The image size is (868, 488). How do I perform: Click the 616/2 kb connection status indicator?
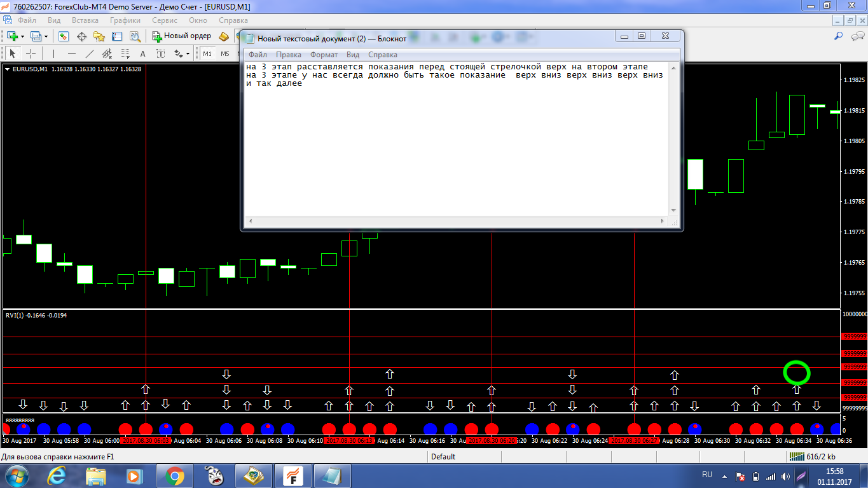(x=812, y=456)
